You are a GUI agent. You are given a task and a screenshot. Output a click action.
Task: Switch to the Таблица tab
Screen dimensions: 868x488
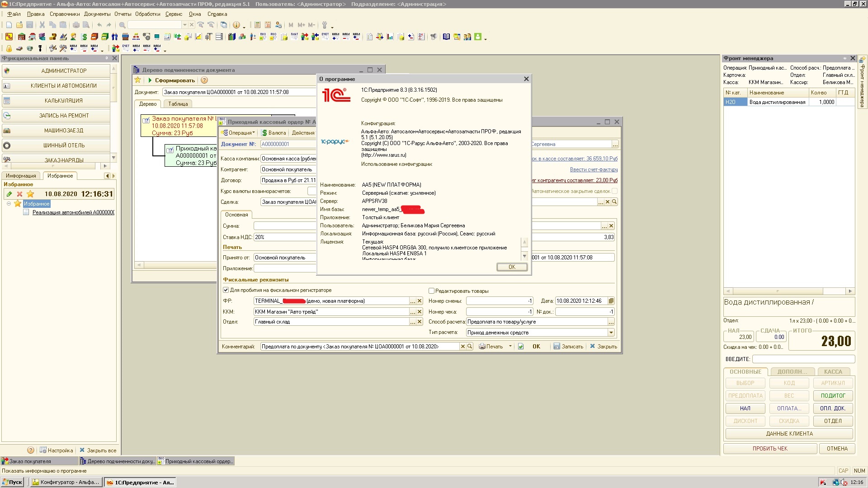[x=178, y=104]
